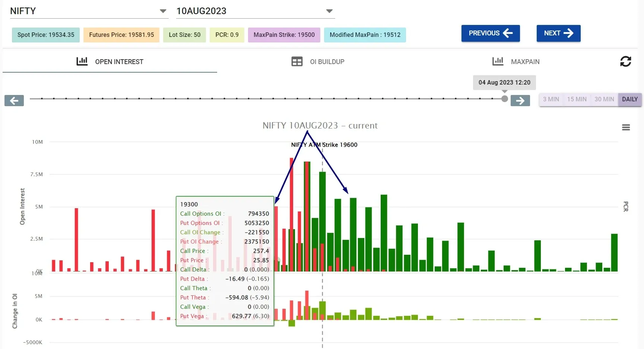Click the Maxpain chart icon
644x349 pixels.
(498, 61)
